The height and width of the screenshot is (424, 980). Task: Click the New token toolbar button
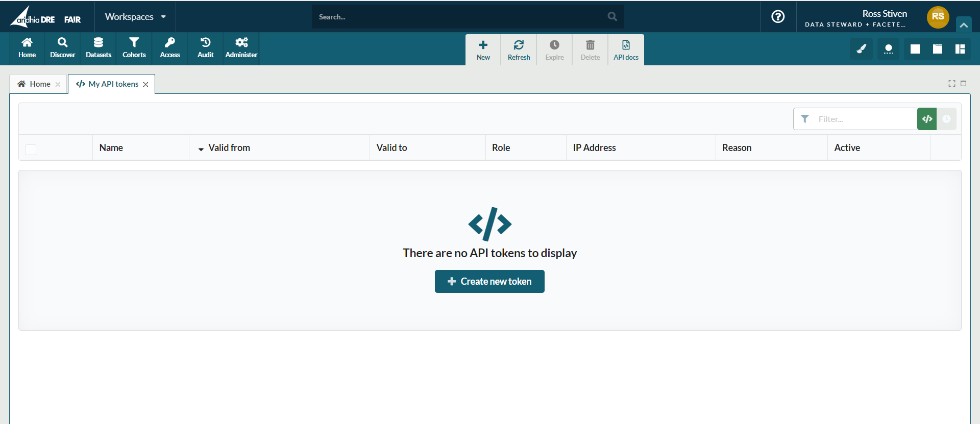pos(483,50)
